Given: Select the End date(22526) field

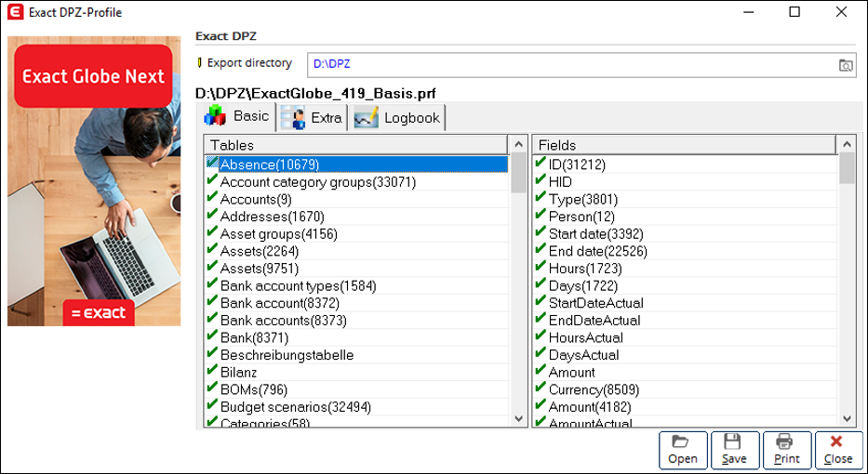Looking at the screenshot, I should (686, 251).
